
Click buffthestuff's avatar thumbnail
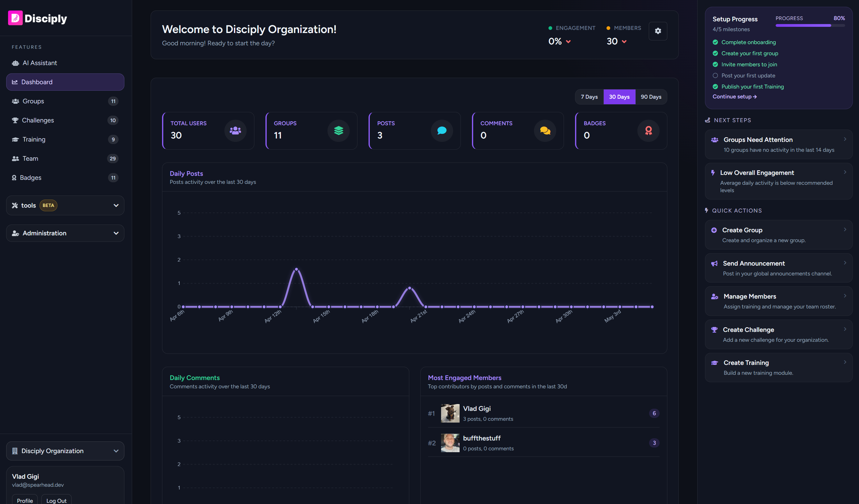(x=450, y=443)
